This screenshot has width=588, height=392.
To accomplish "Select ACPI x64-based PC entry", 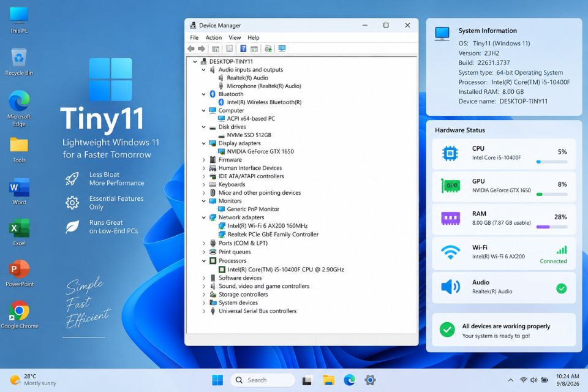I will [251, 119].
